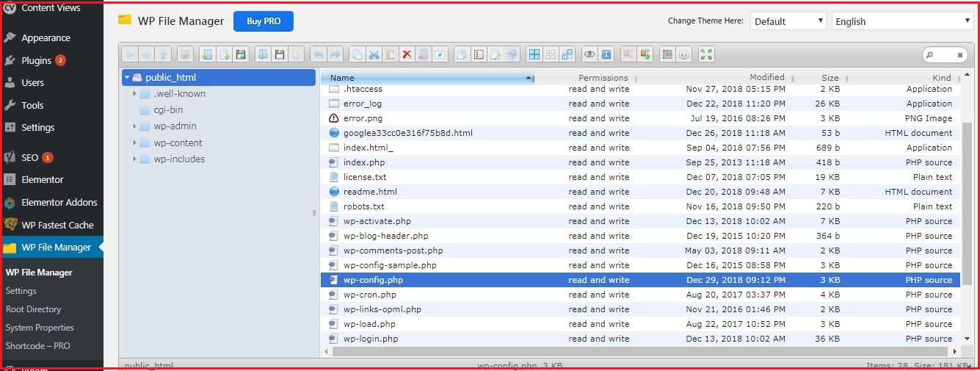Click in the file search field
This screenshot has width=980, height=371.
pyautogui.click(x=943, y=55)
